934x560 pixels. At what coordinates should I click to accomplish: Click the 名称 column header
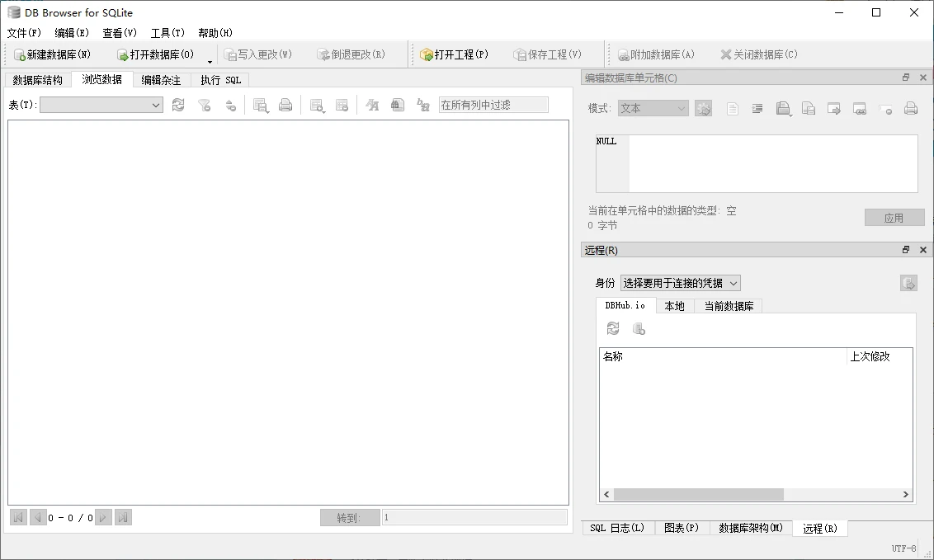click(723, 356)
